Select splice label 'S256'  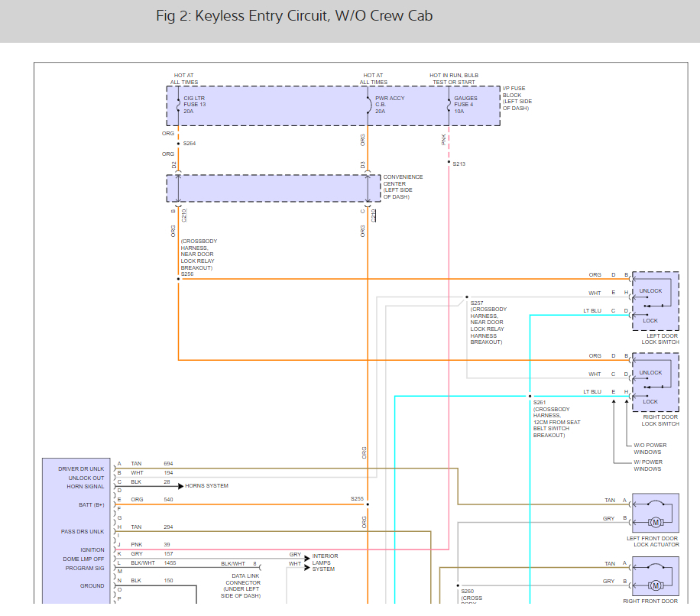click(187, 274)
